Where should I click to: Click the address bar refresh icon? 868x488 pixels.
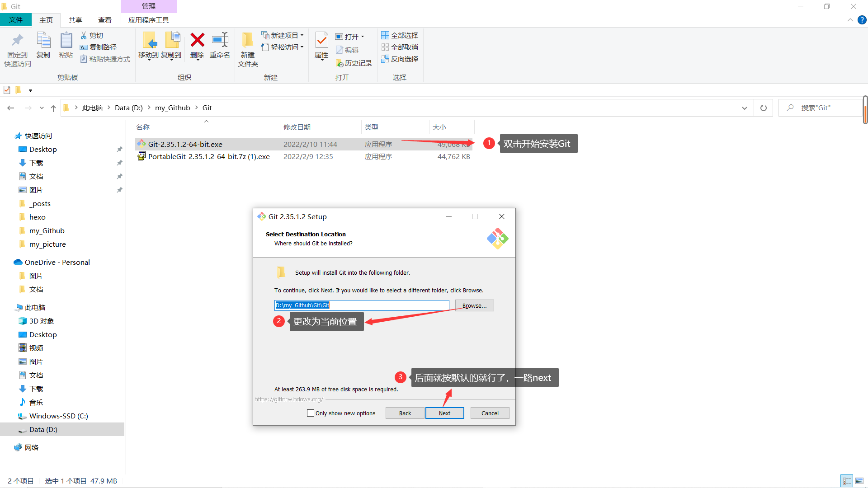[x=764, y=108]
